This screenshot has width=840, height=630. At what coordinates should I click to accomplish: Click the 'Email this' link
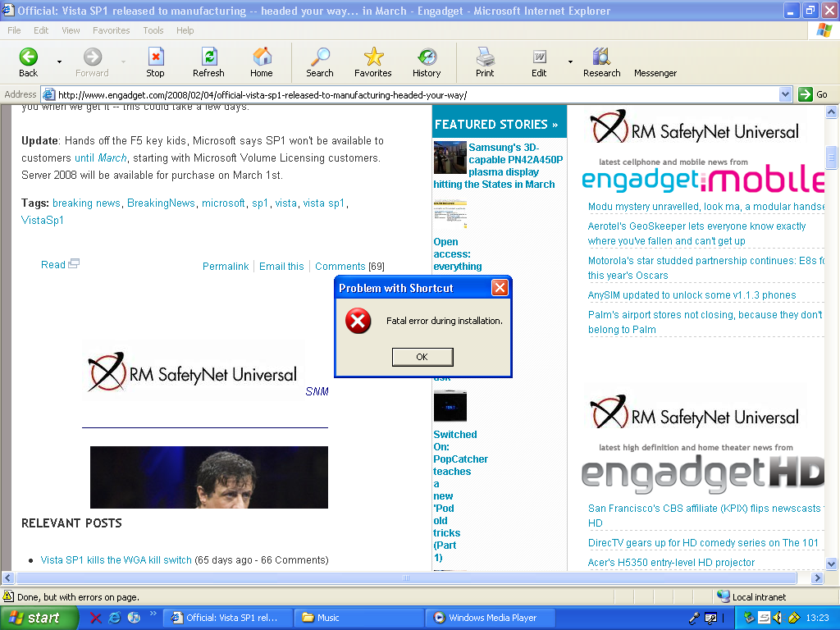(281, 267)
